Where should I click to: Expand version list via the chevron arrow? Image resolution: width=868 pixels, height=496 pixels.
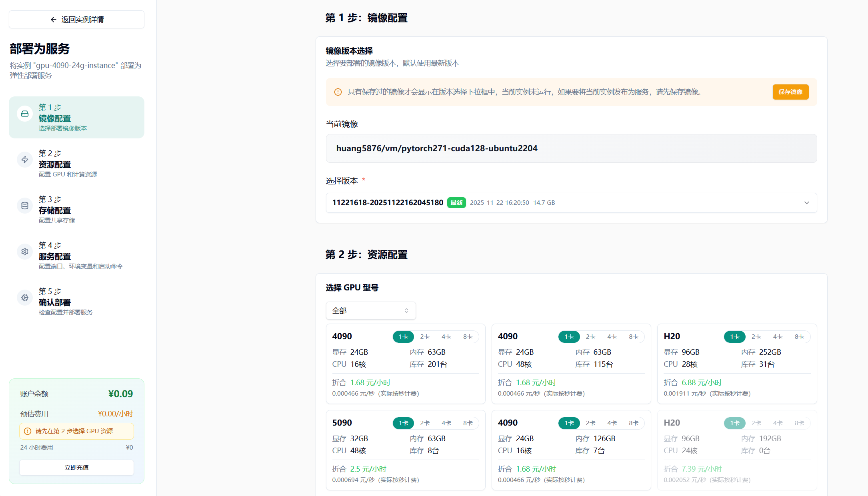807,203
